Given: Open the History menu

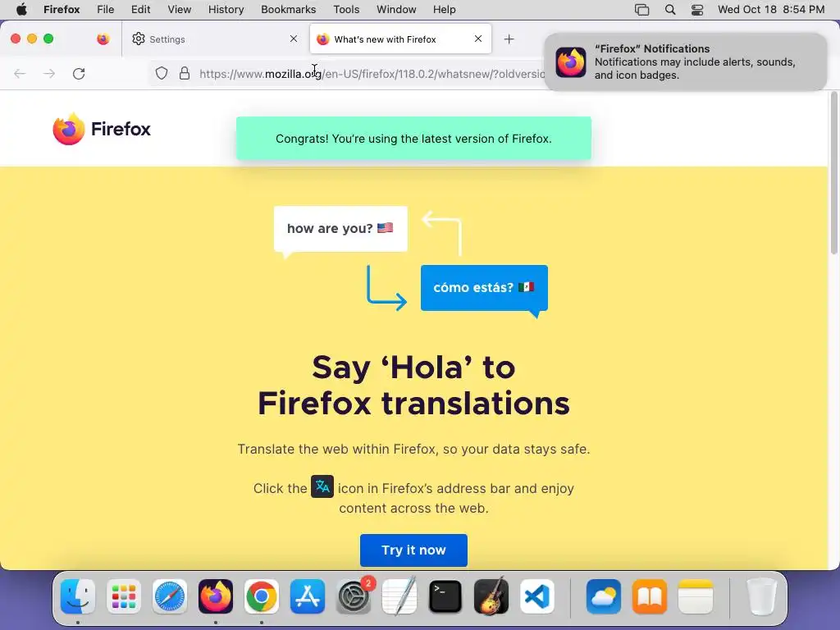Looking at the screenshot, I should point(226,10).
